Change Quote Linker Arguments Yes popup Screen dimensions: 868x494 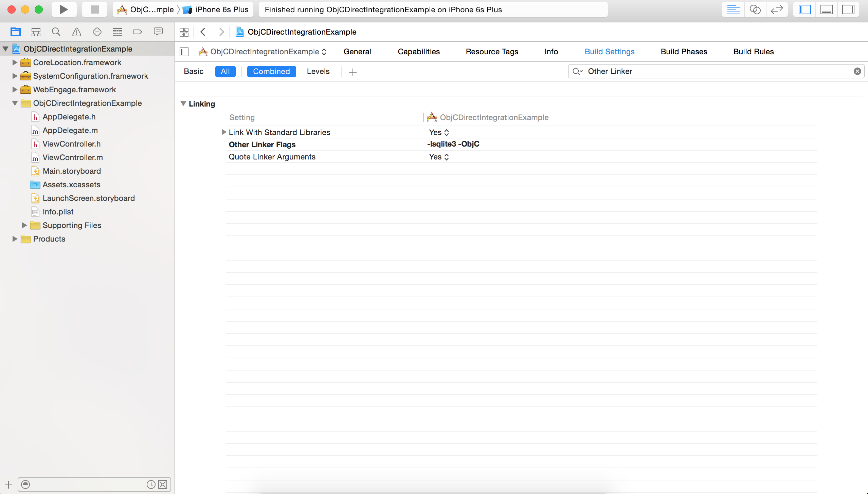click(439, 157)
